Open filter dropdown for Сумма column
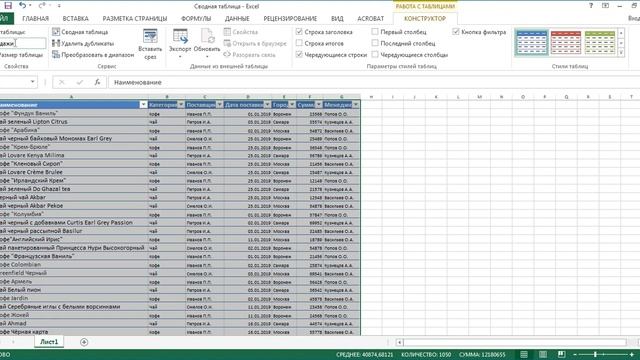This screenshot has width=640, height=360. [x=319, y=105]
